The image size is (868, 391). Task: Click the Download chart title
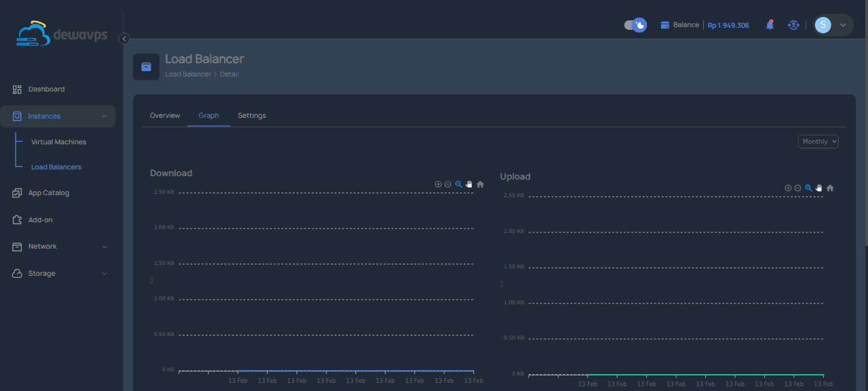click(x=171, y=173)
